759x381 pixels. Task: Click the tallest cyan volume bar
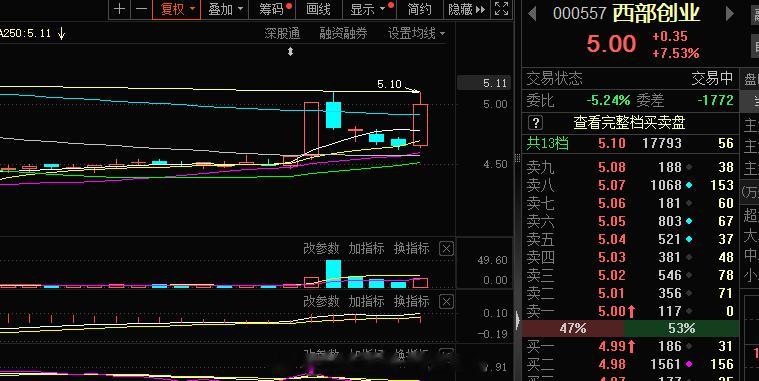(x=333, y=274)
